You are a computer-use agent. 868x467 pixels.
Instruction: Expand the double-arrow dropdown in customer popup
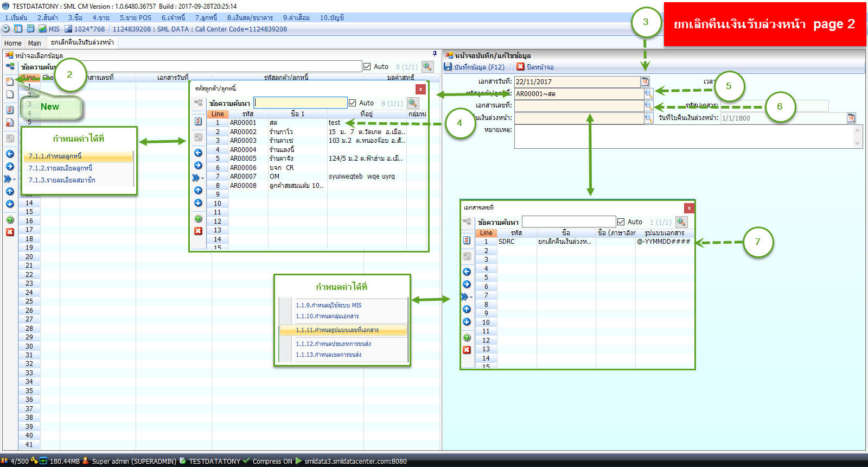[x=197, y=178]
